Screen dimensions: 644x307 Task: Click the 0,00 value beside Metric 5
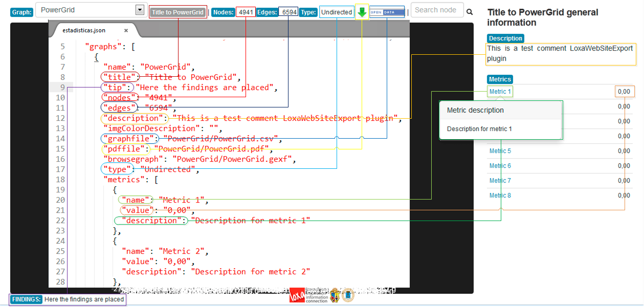(624, 151)
